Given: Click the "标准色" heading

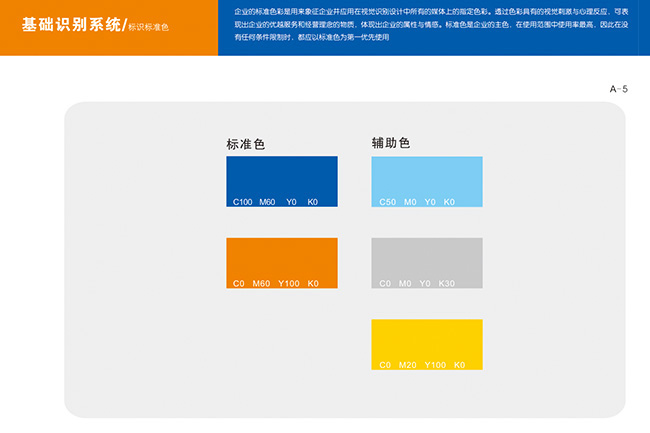Looking at the screenshot, I should coord(246,145).
